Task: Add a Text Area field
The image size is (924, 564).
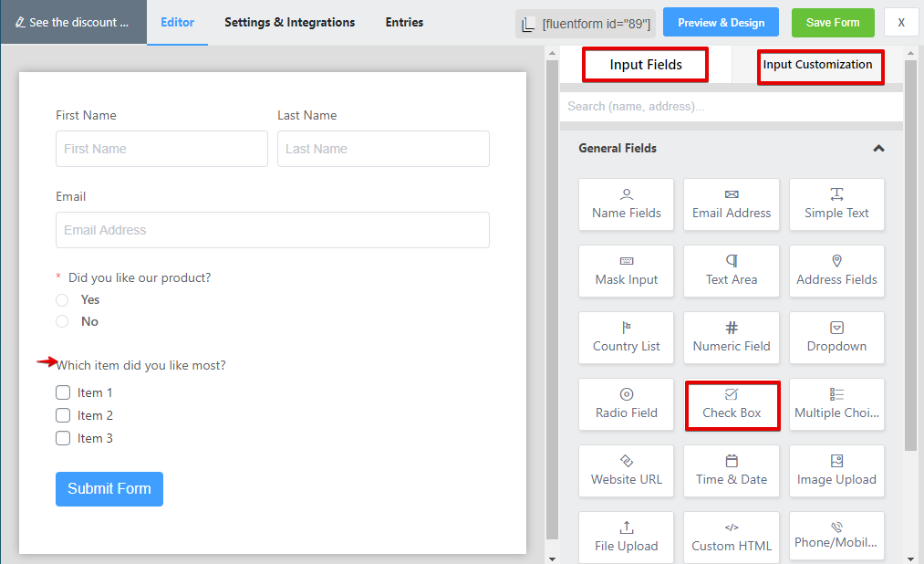Action: pos(732,271)
